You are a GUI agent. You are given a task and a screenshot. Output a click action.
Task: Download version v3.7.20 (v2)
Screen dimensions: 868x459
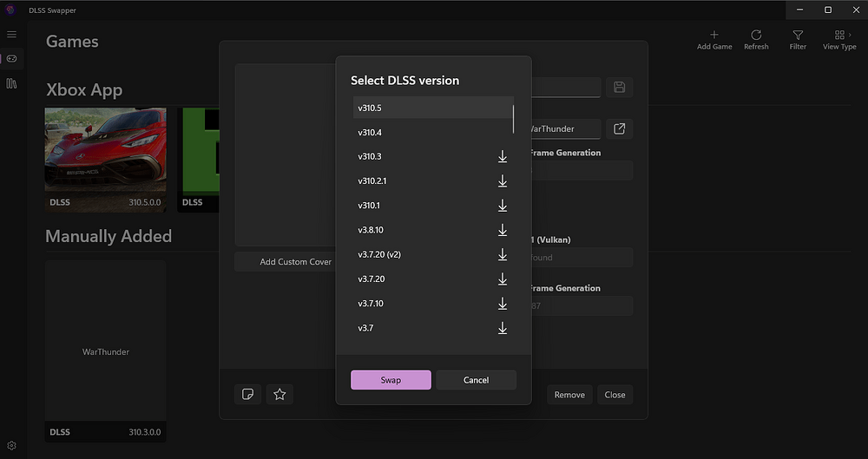point(502,254)
